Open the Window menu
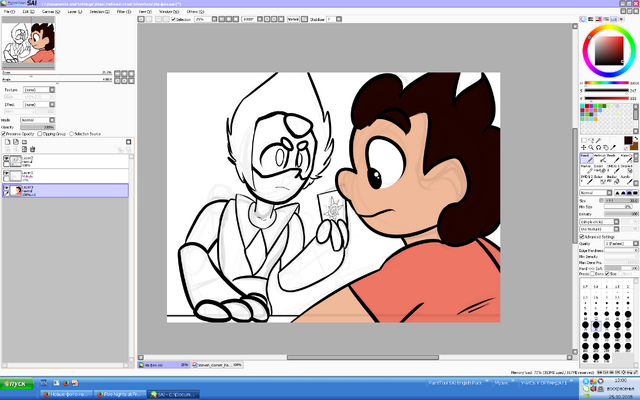The width and height of the screenshot is (640, 400). coord(168,12)
